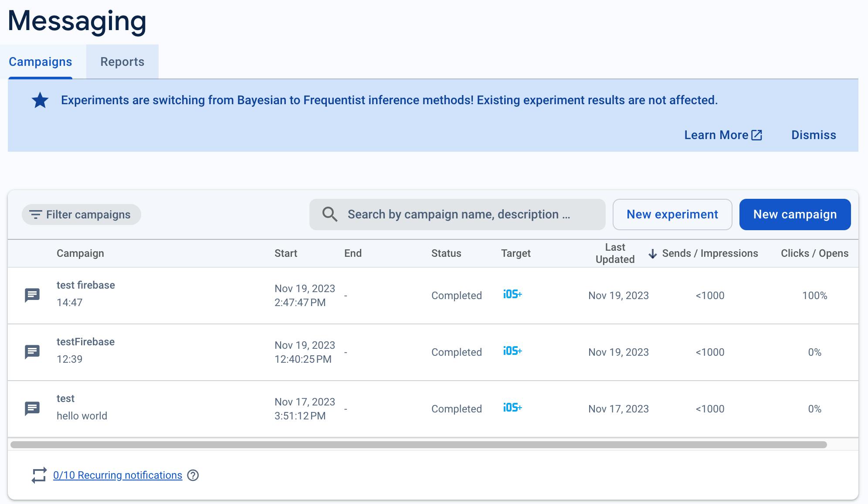Select the Campaigns tab
The width and height of the screenshot is (868, 504).
coord(41,62)
